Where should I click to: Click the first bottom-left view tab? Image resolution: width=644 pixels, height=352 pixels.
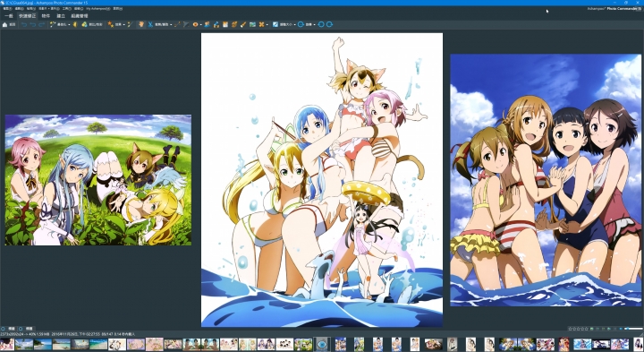[9, 329]
